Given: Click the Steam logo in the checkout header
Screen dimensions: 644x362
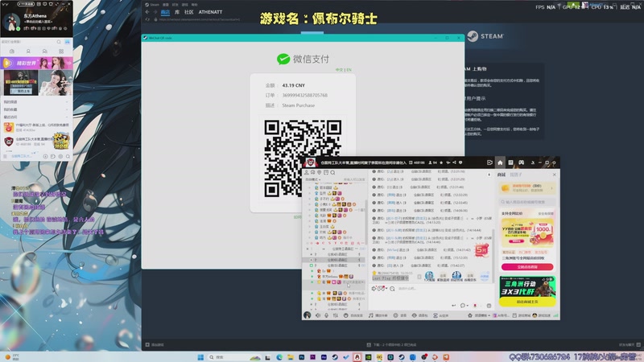Looking at the screenshot, I should pyautogui.click(x=485, y=36).
